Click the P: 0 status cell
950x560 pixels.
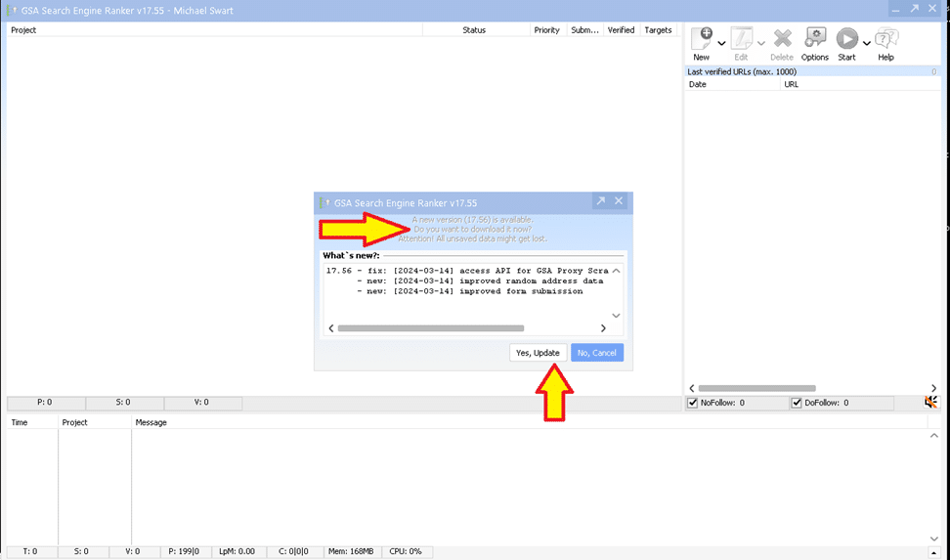coord(45,403)
